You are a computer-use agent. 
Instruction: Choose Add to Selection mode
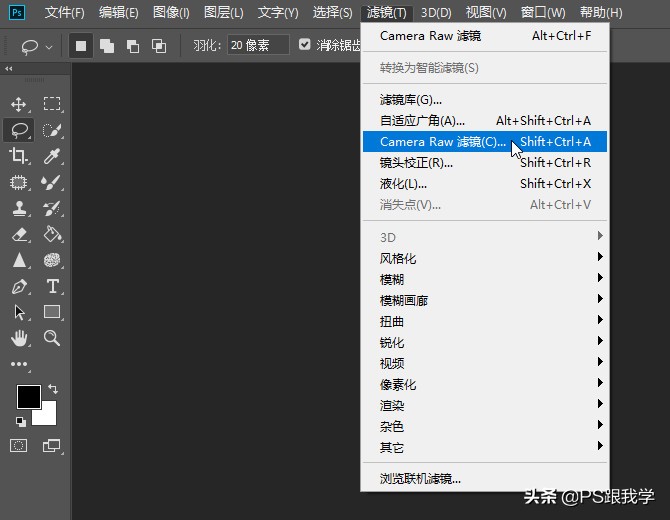pyautogui.click(x=107, y=46)
